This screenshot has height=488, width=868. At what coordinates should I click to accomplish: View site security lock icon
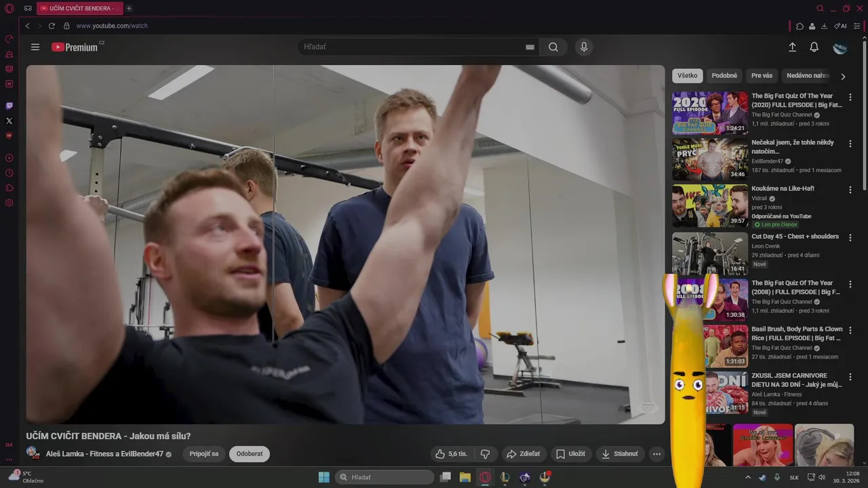tap(66, 26)
